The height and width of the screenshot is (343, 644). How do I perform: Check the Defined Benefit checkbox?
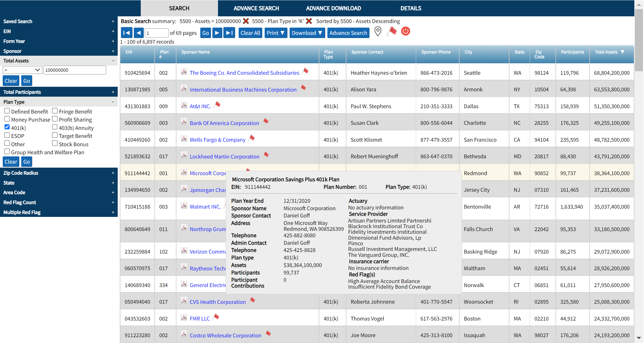point(7,111)
